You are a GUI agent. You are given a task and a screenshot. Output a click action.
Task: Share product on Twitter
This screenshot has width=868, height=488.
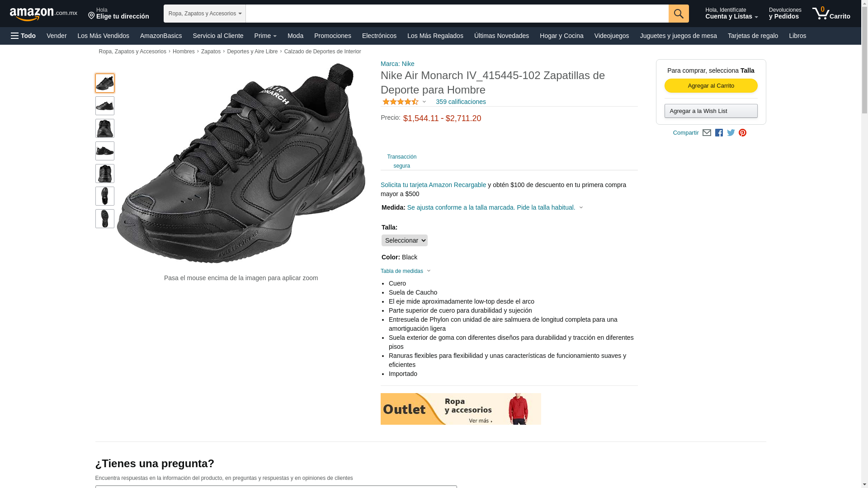(x=731, y=133)
